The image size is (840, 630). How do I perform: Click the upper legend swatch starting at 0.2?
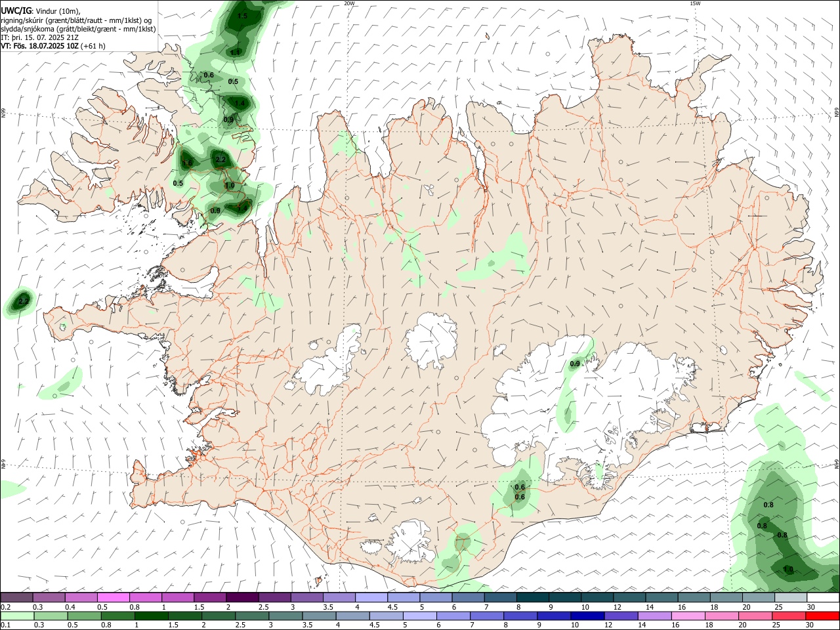coord(16,598)
